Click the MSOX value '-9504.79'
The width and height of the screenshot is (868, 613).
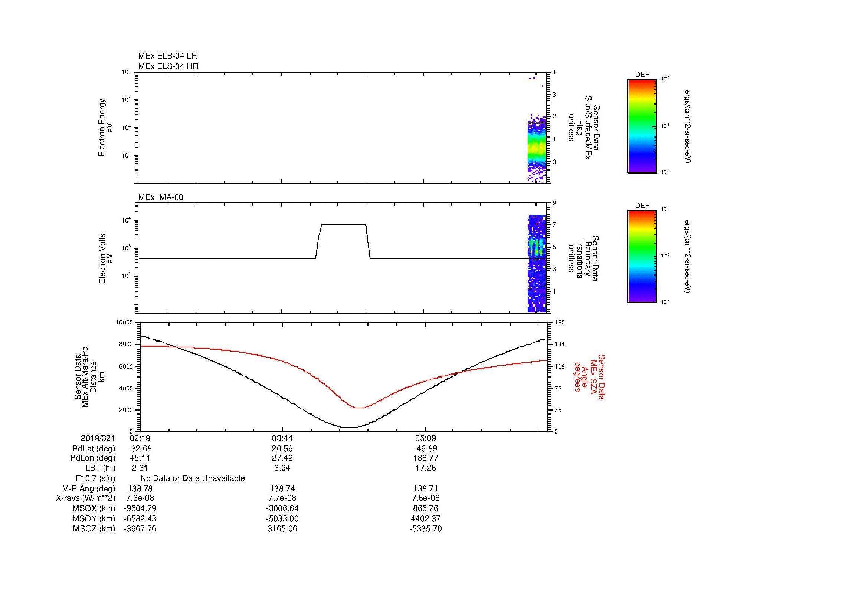(x=140, y=508)
